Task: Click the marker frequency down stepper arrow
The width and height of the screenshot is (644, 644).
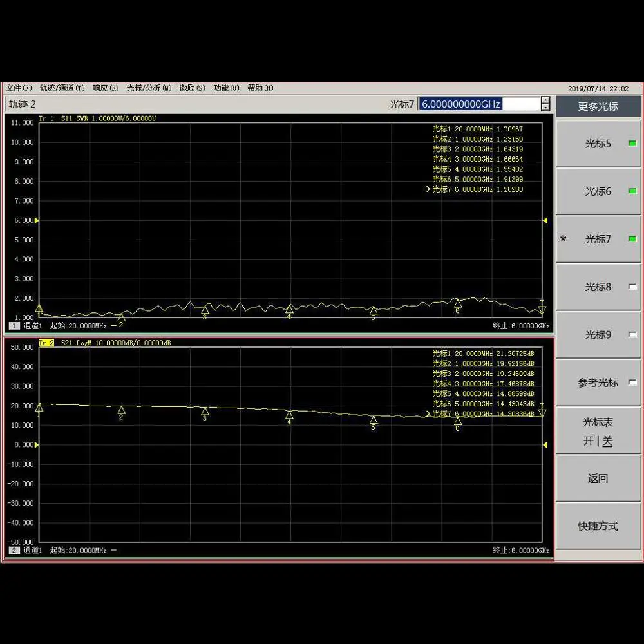Action: point(545,107)
